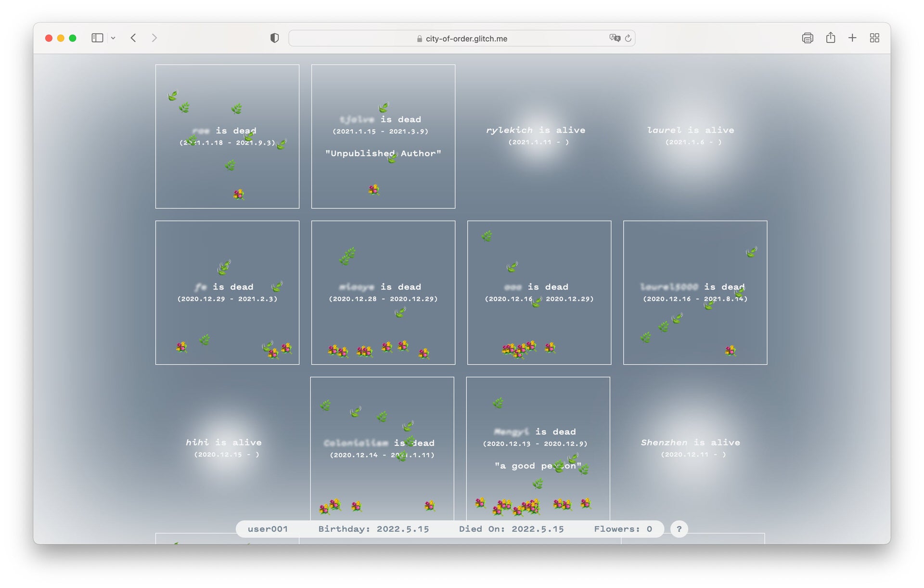Click the print icon in the toolbar
924x588 pixels.
pos(808,38)
